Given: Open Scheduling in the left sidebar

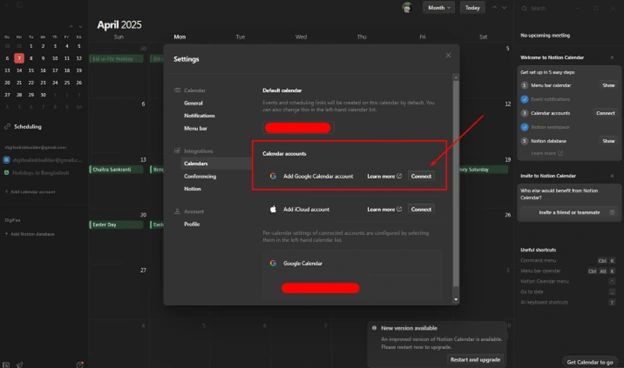Looking at the screenshot, I should click(x=27, y=127).
